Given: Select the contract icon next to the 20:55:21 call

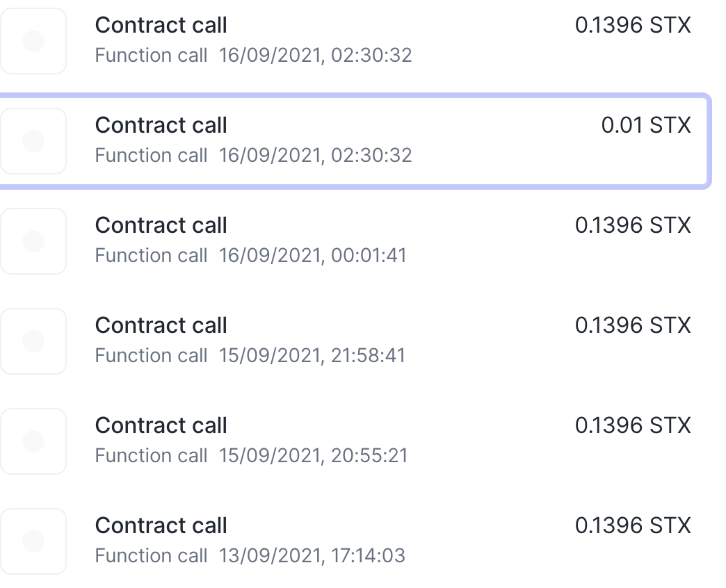Looking at the screenshot, I should point(33,441).
